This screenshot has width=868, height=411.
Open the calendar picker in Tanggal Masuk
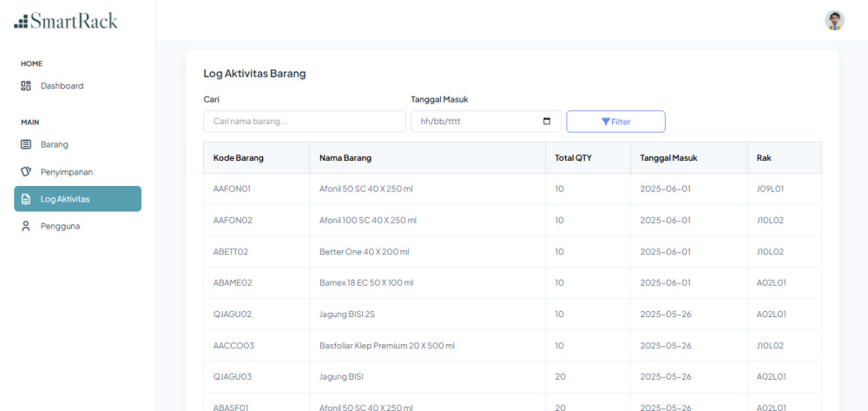click(547, 122)
